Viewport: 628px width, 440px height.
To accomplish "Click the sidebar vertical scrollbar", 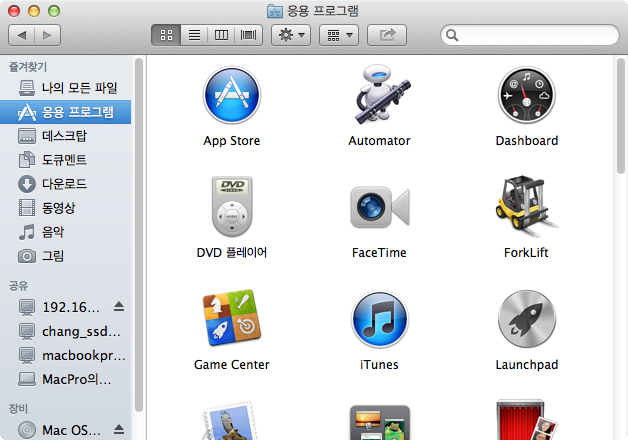I will (x=139, y=235).
